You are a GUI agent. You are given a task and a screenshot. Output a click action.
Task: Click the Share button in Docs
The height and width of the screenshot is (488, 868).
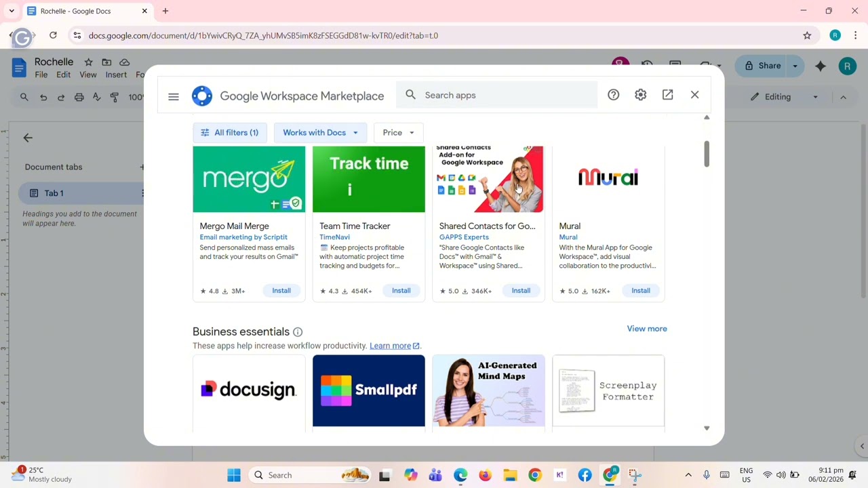click(762, 66)
